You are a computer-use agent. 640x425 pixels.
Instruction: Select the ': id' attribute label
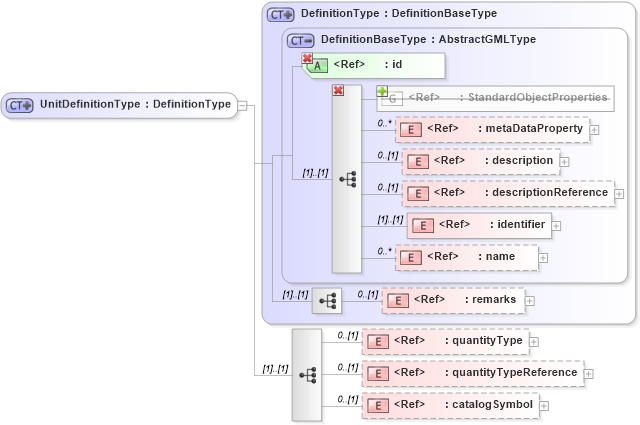(393, 65)
